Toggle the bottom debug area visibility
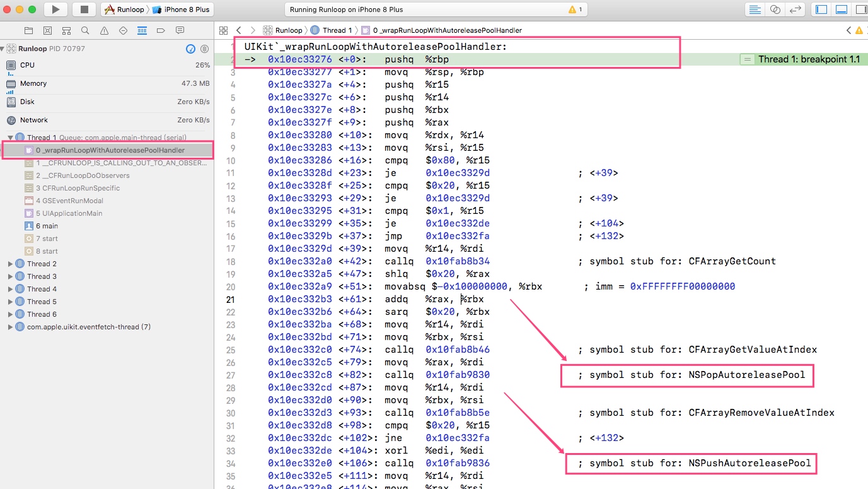Viewport: 868px width, 489px height. (x=841, y=9)
